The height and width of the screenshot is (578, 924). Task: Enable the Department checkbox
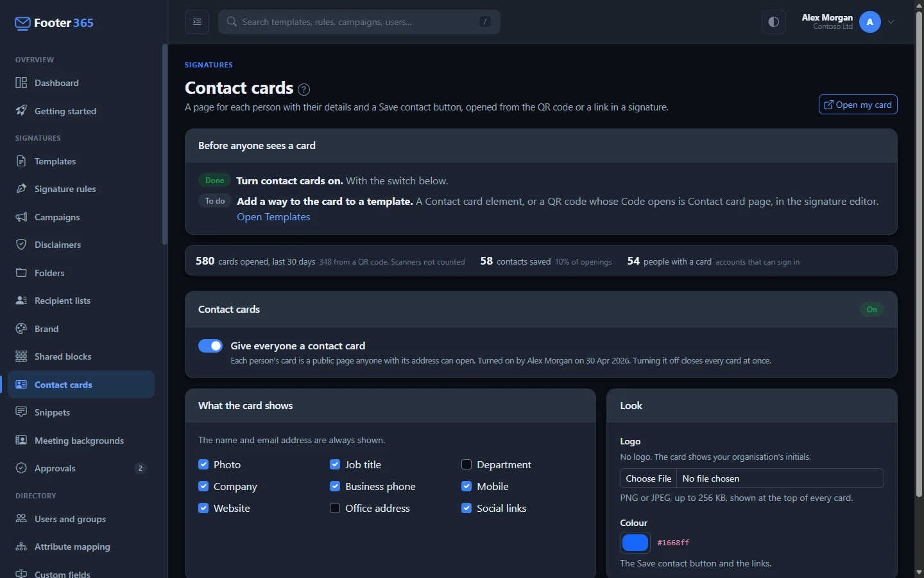[x=466, y=464]
